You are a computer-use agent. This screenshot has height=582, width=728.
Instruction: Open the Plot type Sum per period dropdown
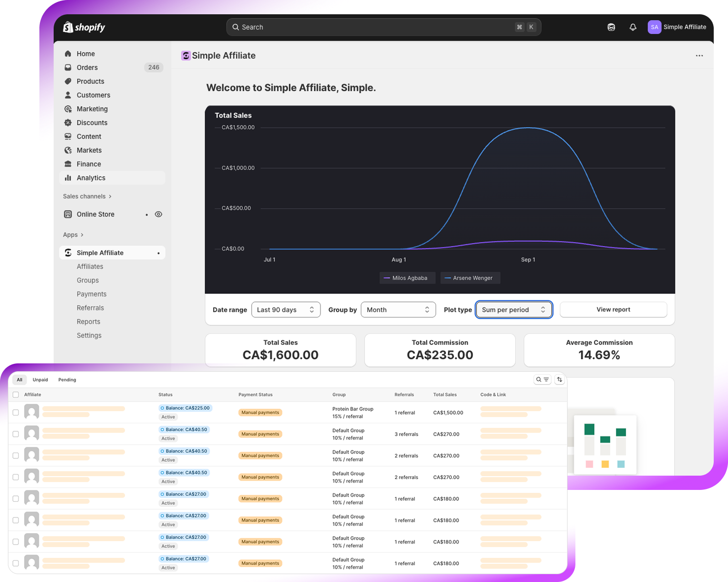tap(513, 310)
